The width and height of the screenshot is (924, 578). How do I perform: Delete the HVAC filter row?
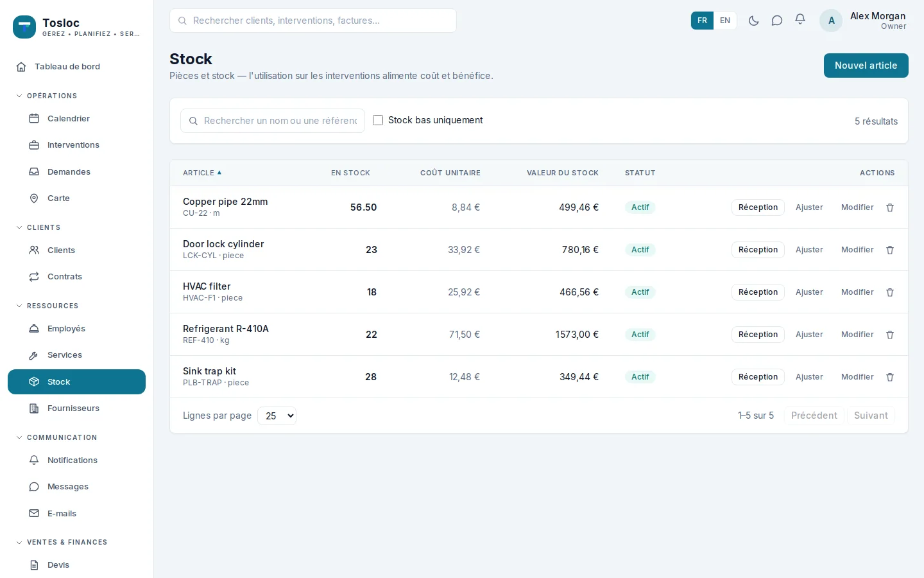click(x=890, y=292)
